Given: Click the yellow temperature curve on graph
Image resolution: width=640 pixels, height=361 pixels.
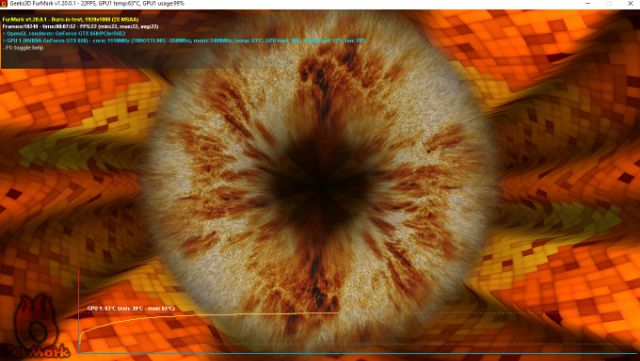Looking at the screenshot, I should click(x=204, y=314).
